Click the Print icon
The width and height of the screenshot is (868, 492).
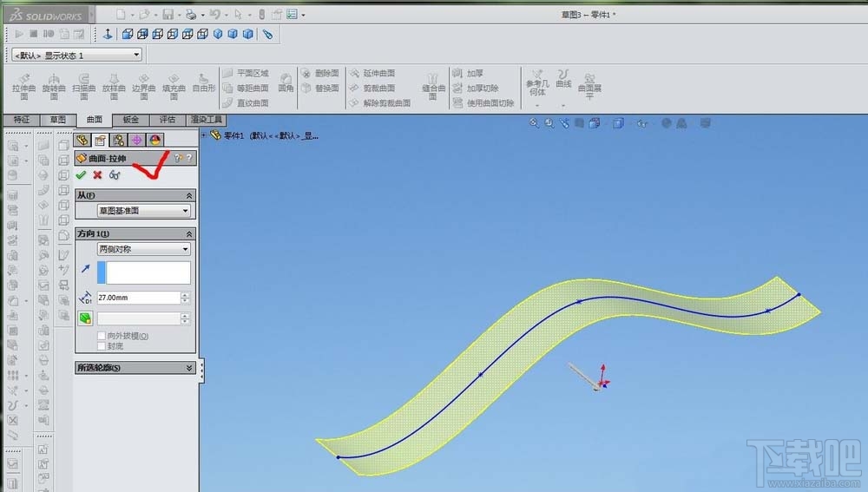coord(191,15)
